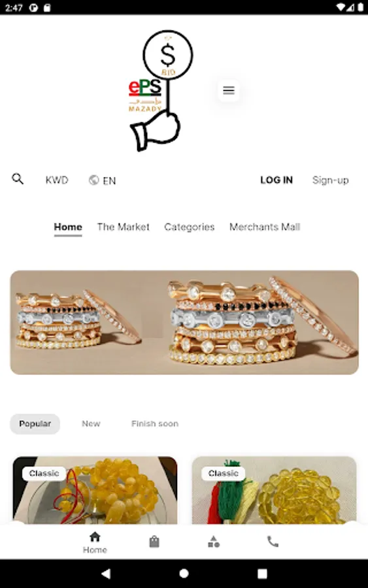Open the Categories tab
This screenshot has width=368, height=588.
(189, 227)
